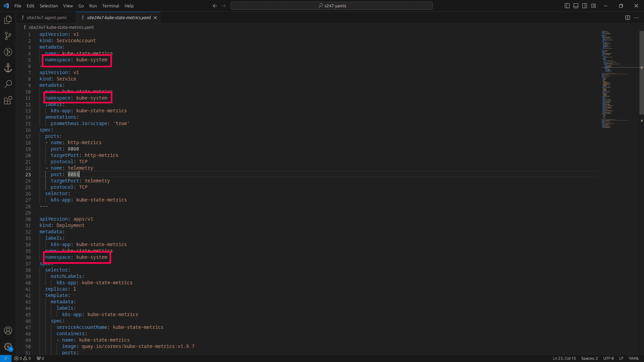This screenshot has width=644, height=362.
Task: Open the Source Control view
Action: click(8, 36)
